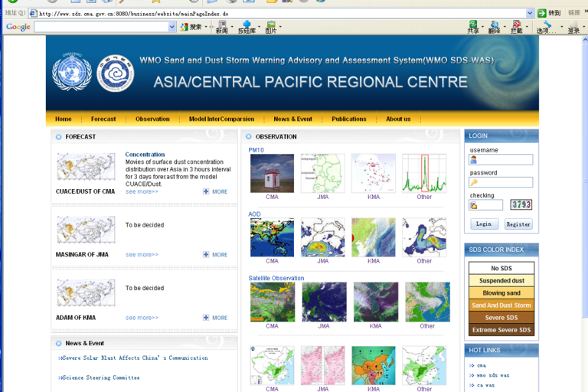Open dropdown arrow next to images button
Image resolution: width=588 pixels, height=392 pixels.
[280, 27]
